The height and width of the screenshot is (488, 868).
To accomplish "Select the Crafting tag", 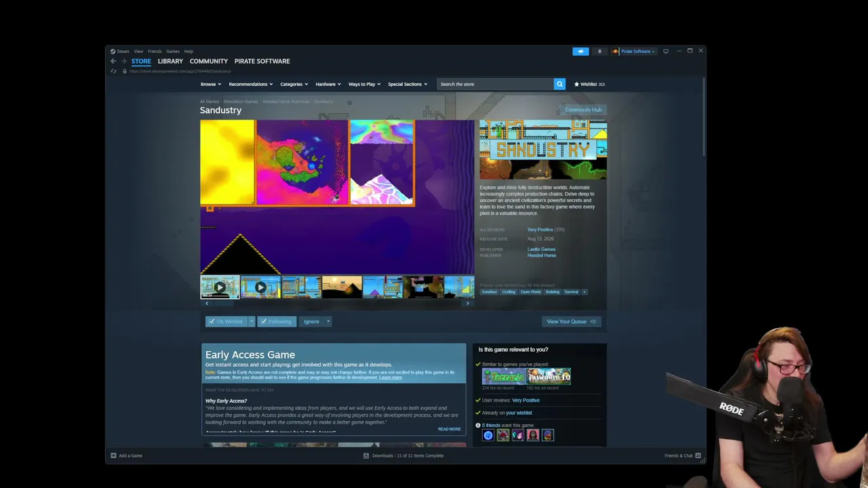I will (509, 292).
